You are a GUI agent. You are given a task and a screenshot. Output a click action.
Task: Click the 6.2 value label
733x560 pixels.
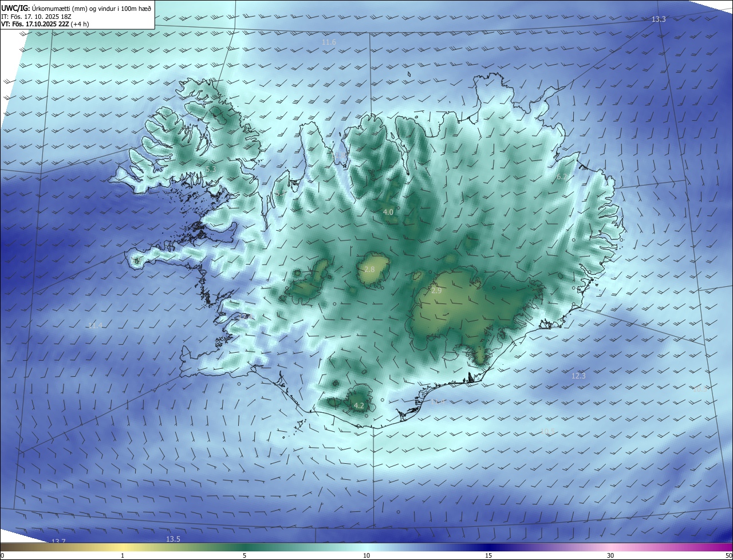tap(562, 177)
